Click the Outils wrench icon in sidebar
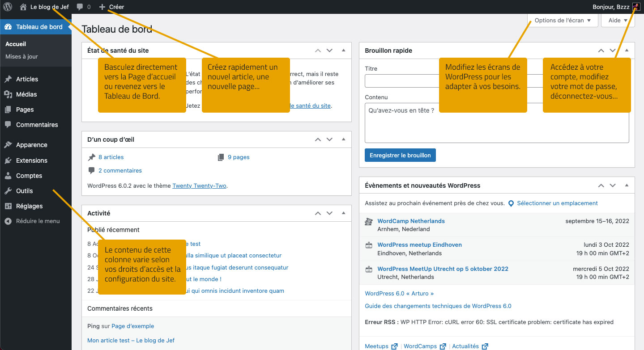Image resolution: width=644 pixels, height=350 pixels. (8, 191)
